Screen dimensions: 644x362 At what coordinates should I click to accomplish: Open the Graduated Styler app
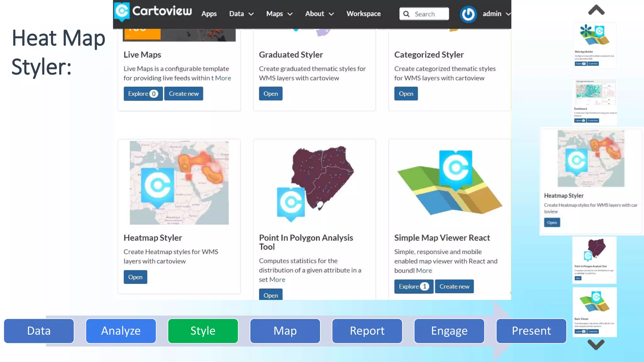pos(271,94)
